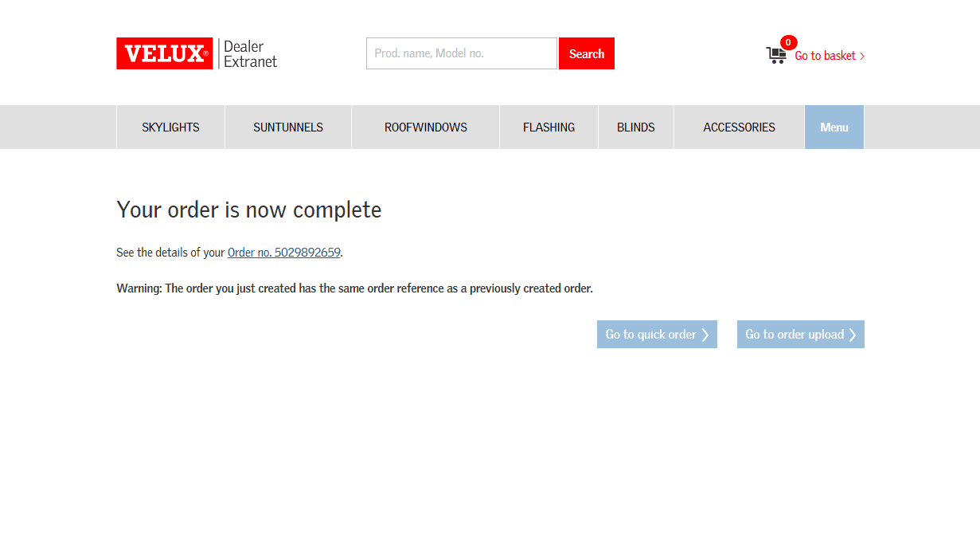980x549 pixels.
Task: Open the Suntunnels menu
Action: (x=288, y=127)
